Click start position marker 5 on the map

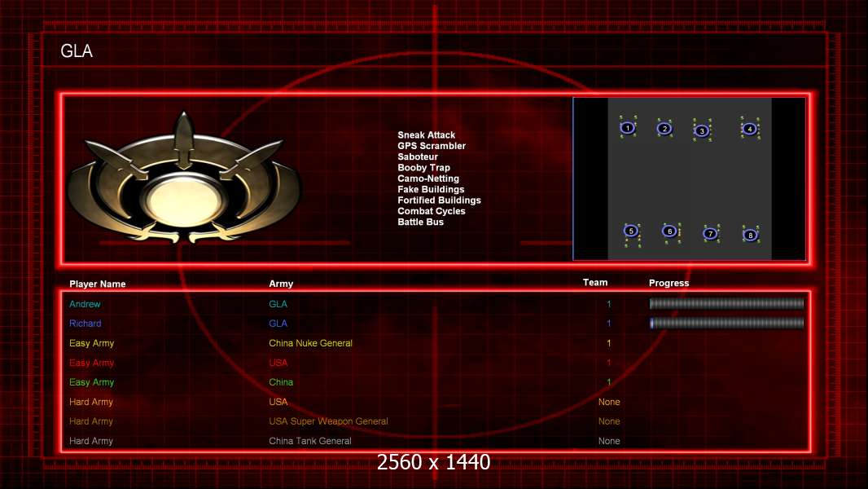(630, 231)
